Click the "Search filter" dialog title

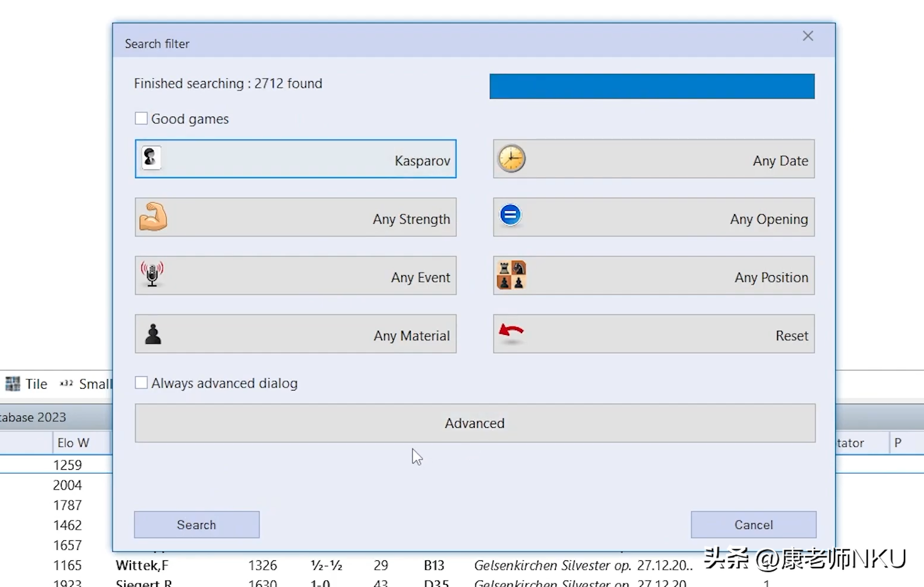(x=157, y=44)
